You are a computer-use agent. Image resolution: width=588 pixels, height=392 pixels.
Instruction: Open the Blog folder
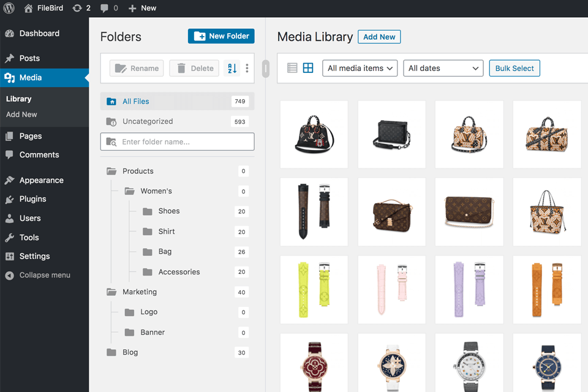pos(130,352)
